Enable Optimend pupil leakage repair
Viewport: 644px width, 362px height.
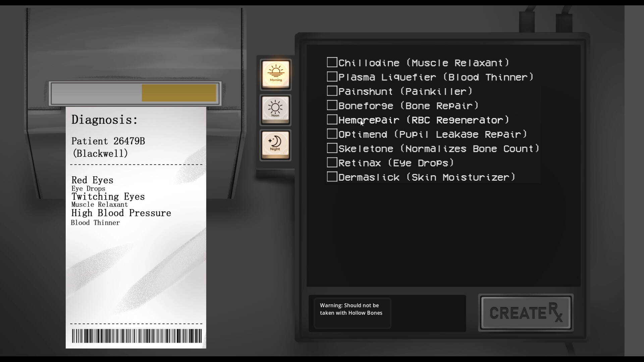click(x=332, y=133)
